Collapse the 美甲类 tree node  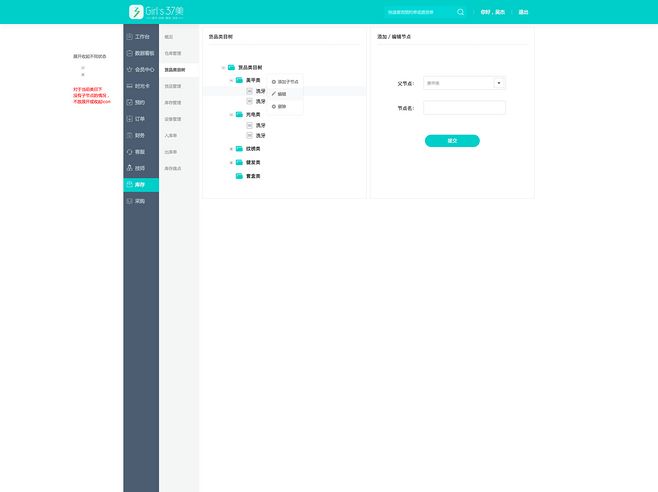point(231,80)
